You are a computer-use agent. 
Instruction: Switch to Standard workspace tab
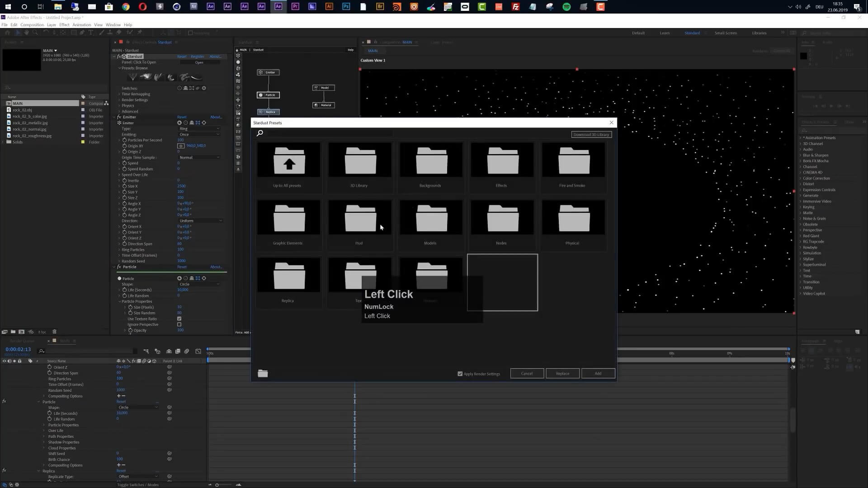(x=692, y=33)
